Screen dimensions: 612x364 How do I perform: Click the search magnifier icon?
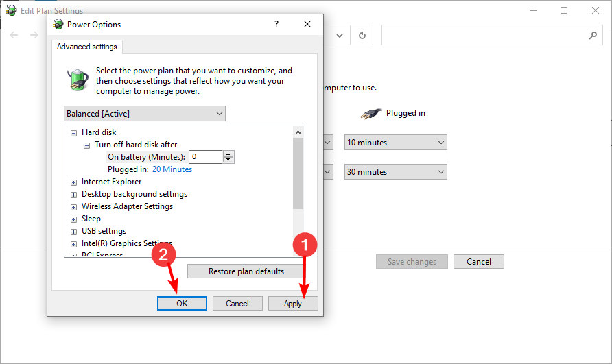click(593, 35)
